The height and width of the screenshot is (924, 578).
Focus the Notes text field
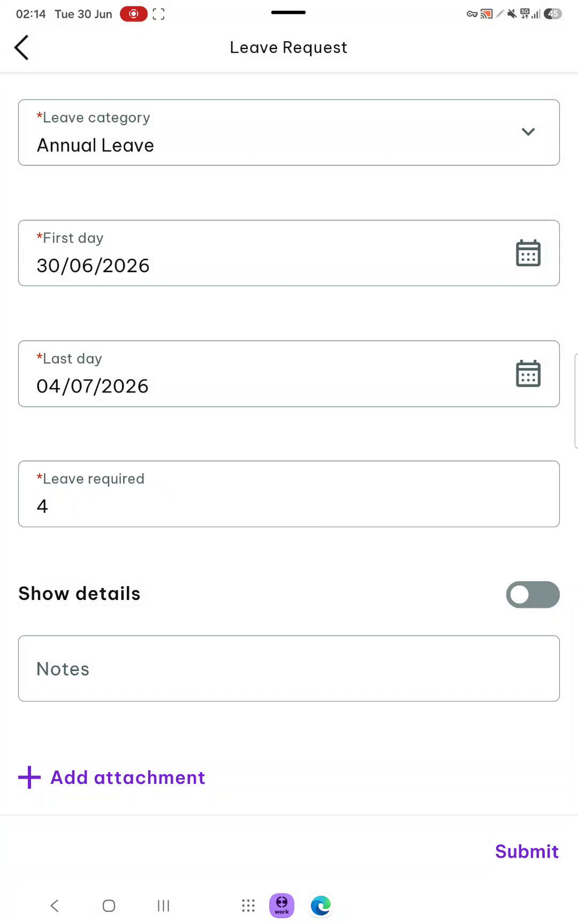pyautogui.click(x=289, y=668)
